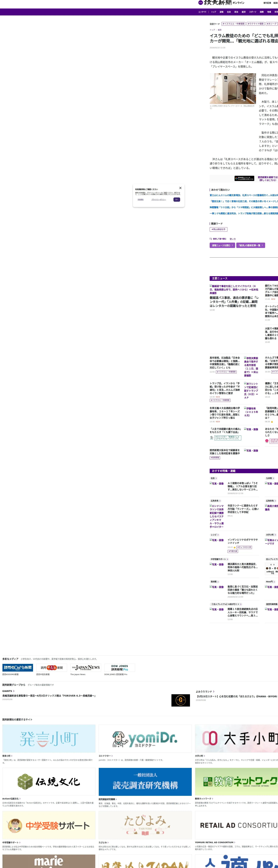Open the すべて hamburger menu
The height and width of the screenshot is (868, 278).
pos(202,12)
